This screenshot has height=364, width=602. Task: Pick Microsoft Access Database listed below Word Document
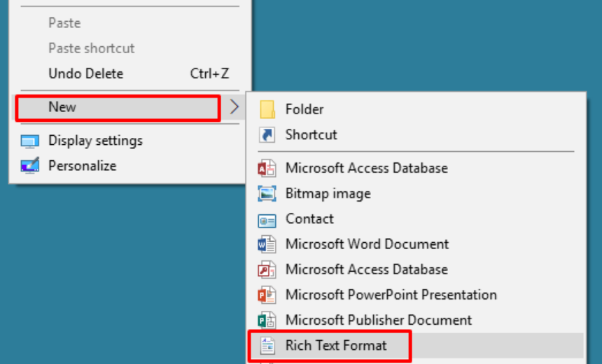366,269
